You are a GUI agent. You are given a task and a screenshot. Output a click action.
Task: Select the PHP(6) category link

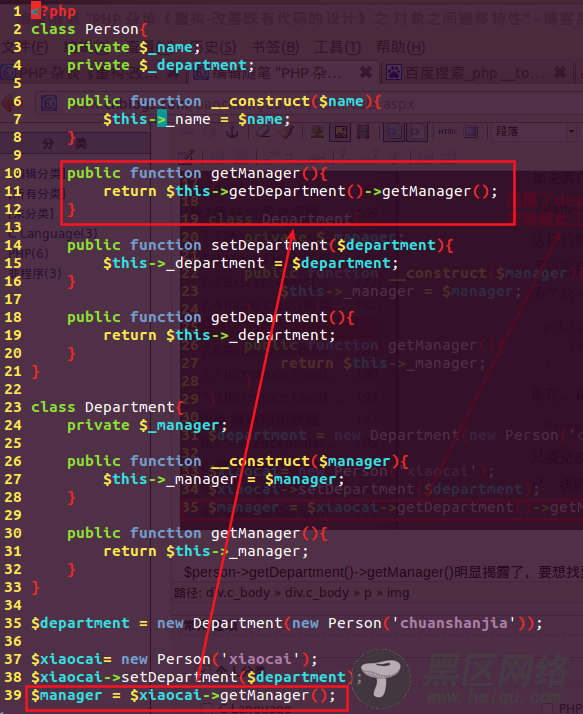[x=28, y=253]
